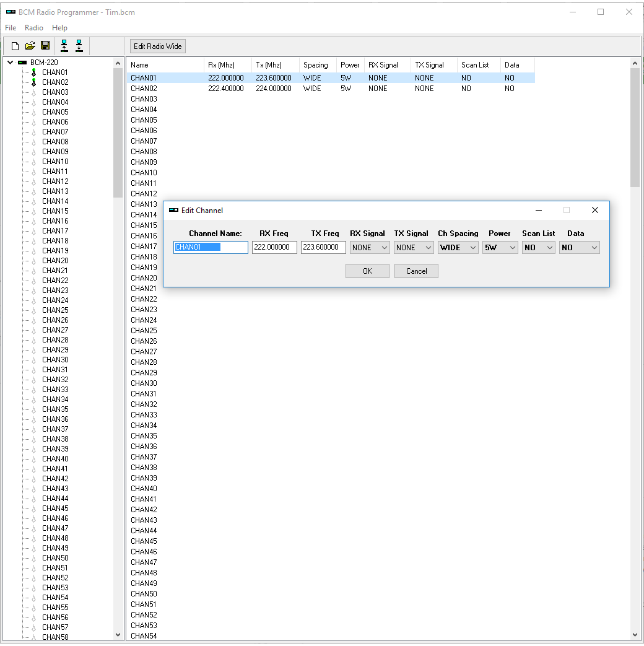Click the Edit Channel dialog title icon
644x646 pixels.
pos(173,211)
